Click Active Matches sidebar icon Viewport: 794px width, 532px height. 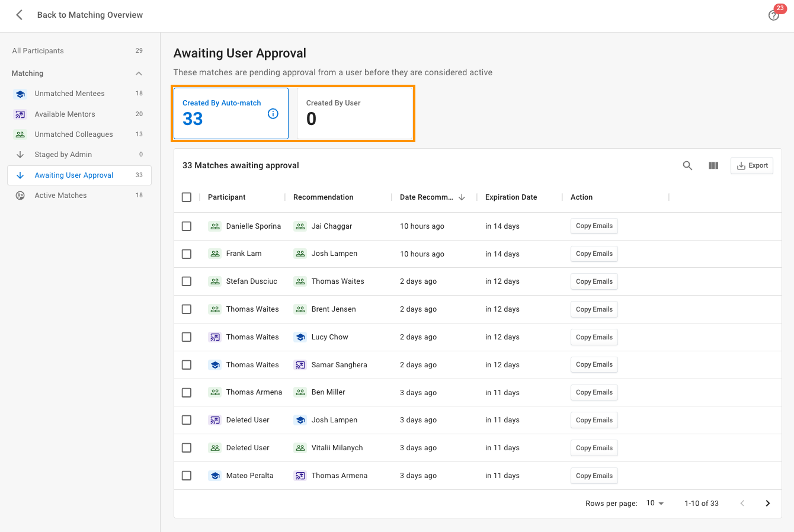20,196
